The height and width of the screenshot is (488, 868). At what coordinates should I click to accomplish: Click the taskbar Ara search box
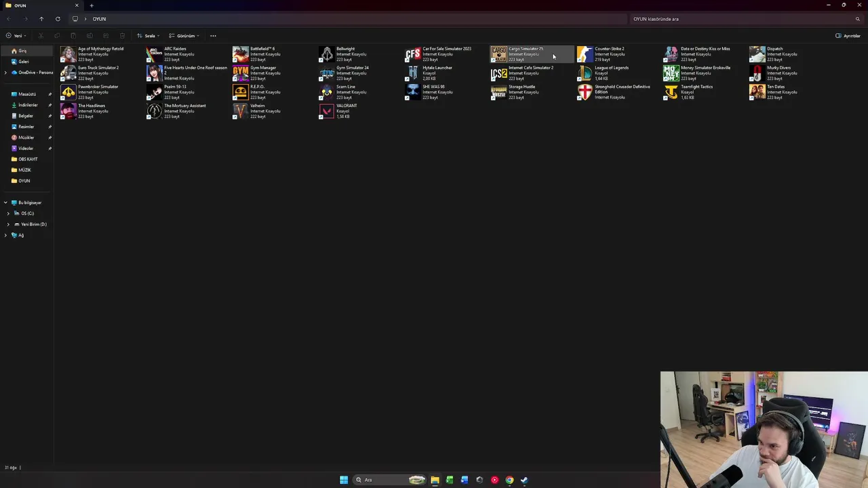tap(390, 480)
